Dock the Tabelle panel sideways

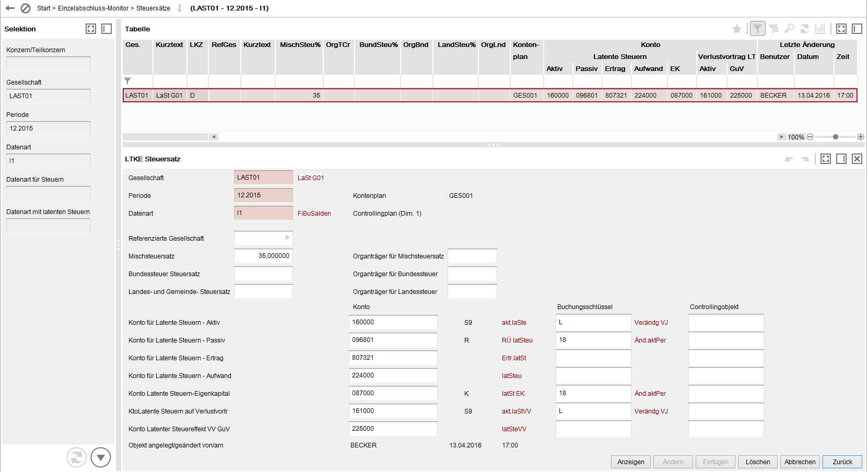pos(857,29)
